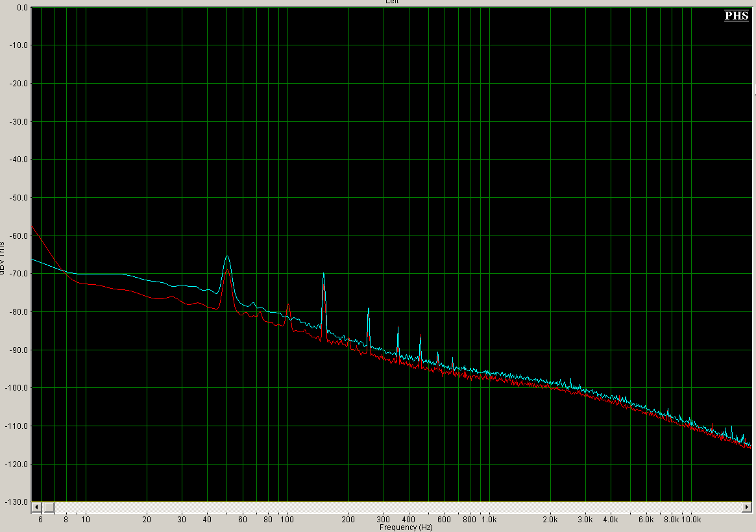Click the '3.0k' frequency axis label
Image resolution: width=756 pixels, height=532 pixels.
pyautogui.click(x=585, y=520)
